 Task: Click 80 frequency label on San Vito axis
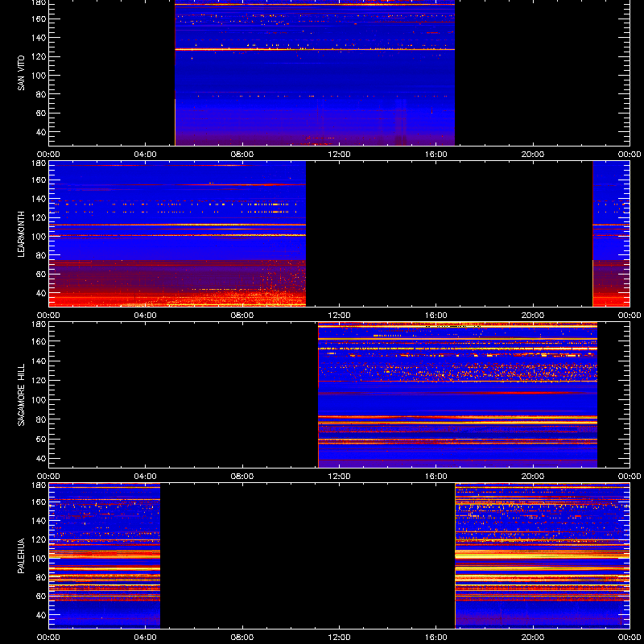[x=42, y=94]
